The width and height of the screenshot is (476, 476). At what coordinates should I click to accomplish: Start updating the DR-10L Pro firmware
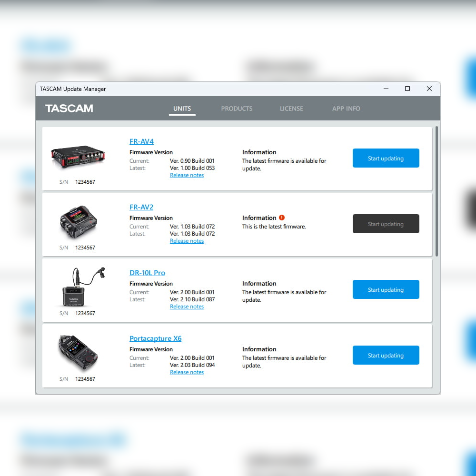coord(386,289)
